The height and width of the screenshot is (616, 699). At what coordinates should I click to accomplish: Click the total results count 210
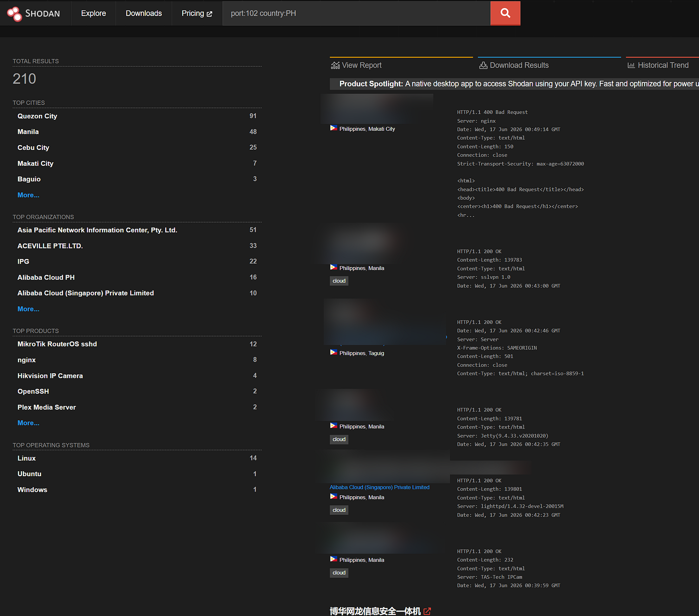tap(24, 79)
